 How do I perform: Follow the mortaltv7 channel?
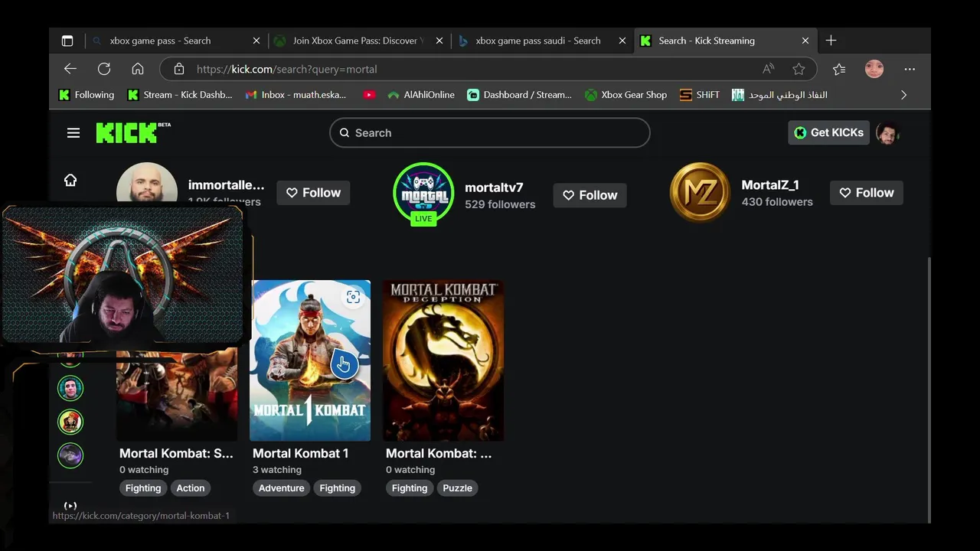(x=590, y=195)
